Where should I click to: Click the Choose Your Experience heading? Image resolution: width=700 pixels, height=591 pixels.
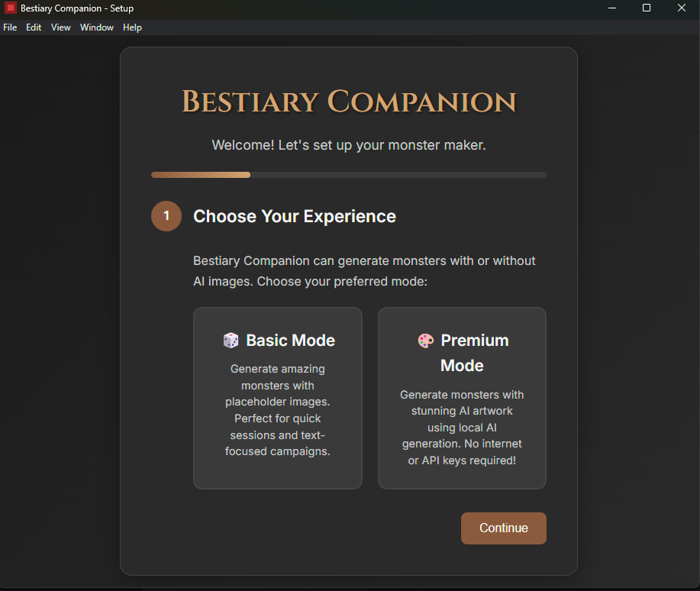point(295,216)
